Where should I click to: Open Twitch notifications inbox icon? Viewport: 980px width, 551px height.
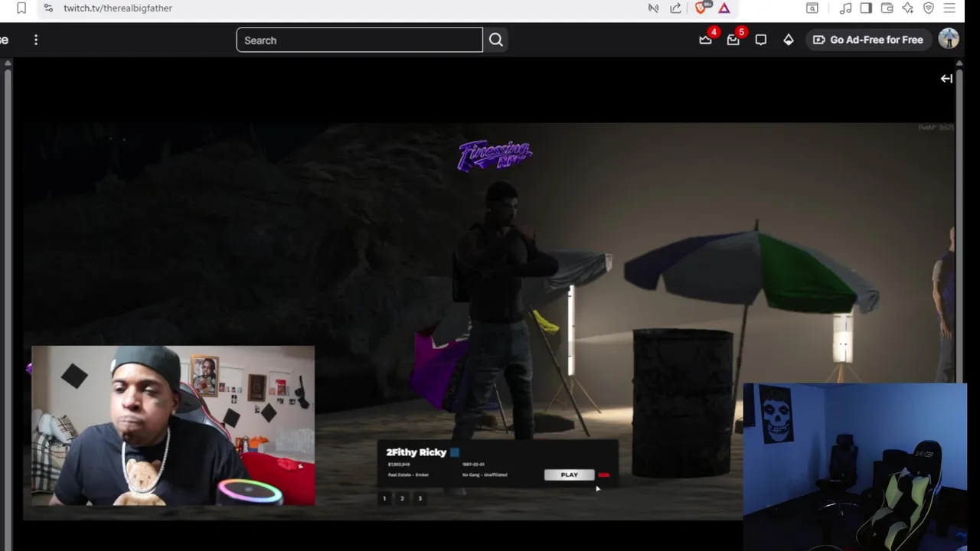pos(733,40)
